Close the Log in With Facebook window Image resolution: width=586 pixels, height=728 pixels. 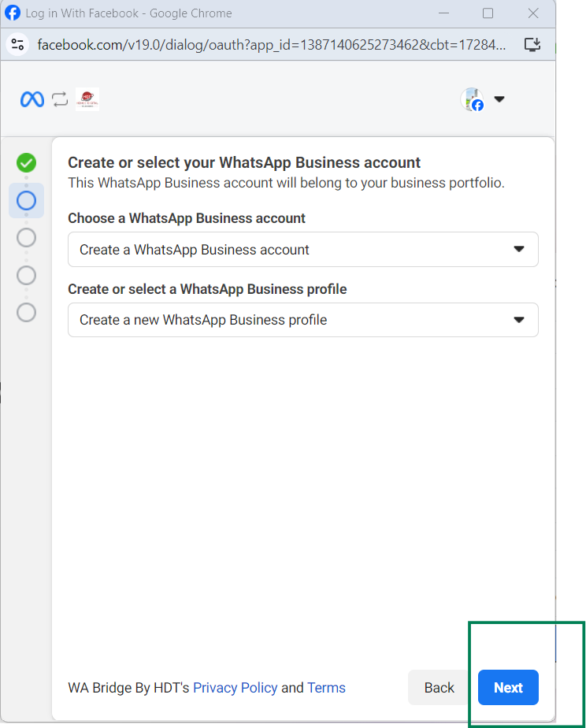(x=533, y=13)
